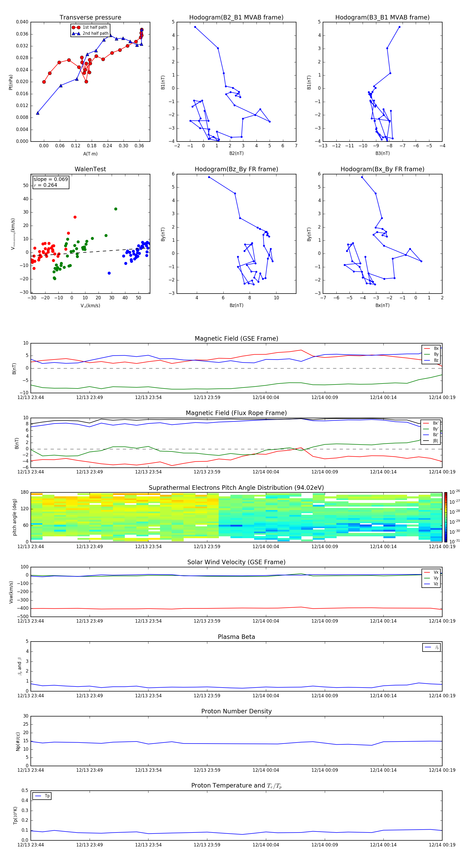The height and width of the screenshot is (868, 473).
Task: Click the pitch angle colorbar
Action: [x=446, y=517]
